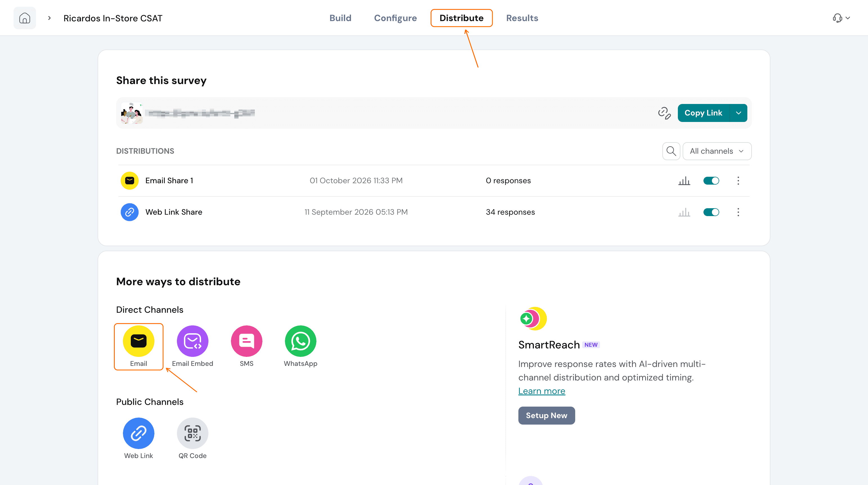The width and height of the screenshot is (868, 485).
Task: Open more options for Web Link Share
Action: [x=738, y=212]
